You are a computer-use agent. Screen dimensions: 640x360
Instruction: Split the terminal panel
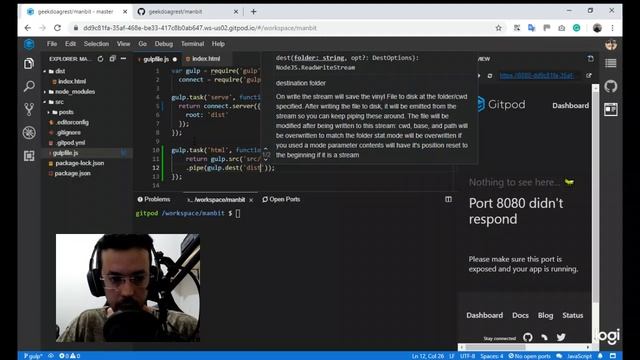click(x=448, y=199)
